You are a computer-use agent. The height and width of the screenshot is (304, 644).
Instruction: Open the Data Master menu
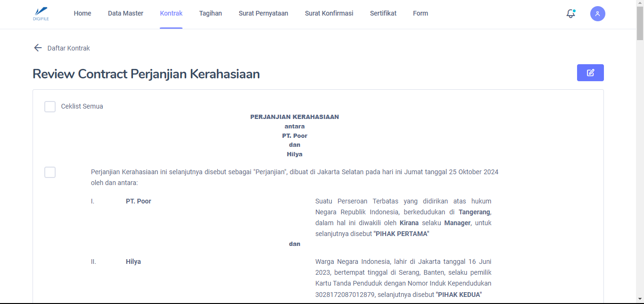pos(125,14)
